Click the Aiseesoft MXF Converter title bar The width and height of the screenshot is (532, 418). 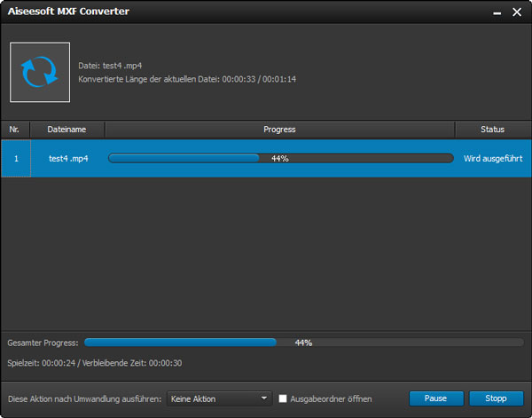coord(222,12)
